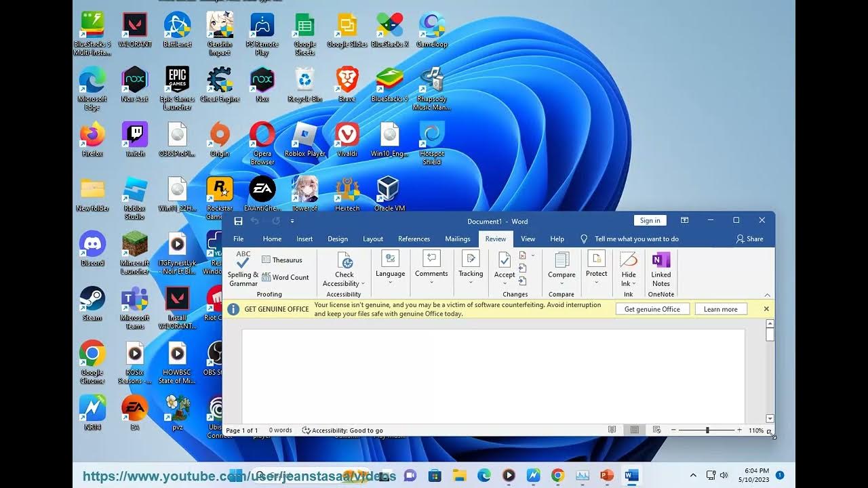Go to the Previous change icon
This screenshot has width=868, height=488.
[x=523, y=268]
